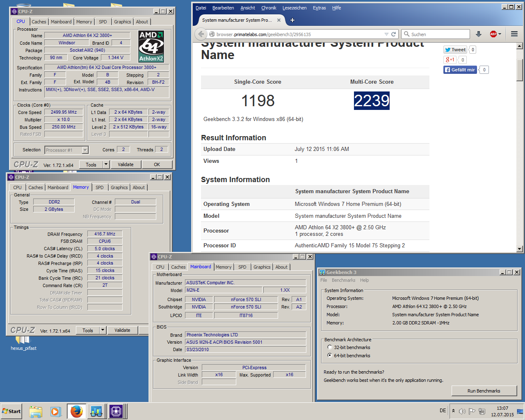Click the Firefox scrollbar down arrow
This screenshot has height=420, width=525.
click(x=520, y=249)
